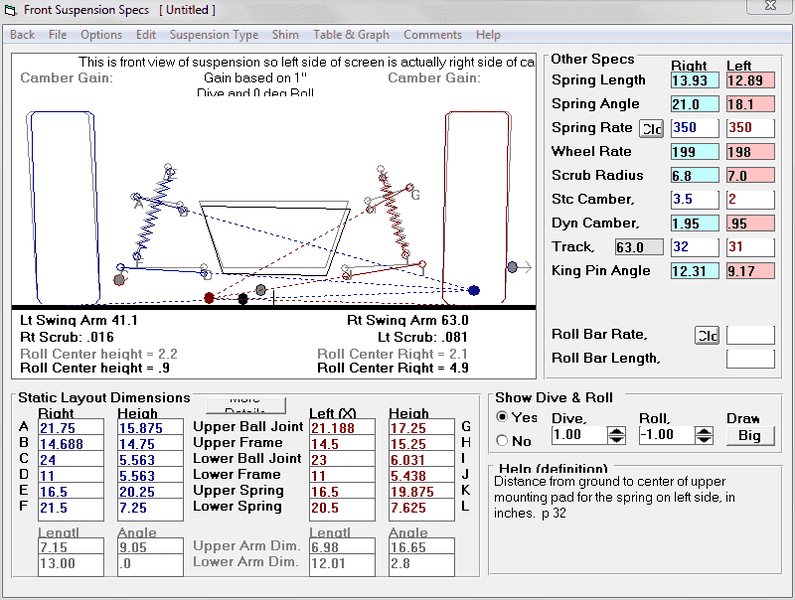This screenshot has height=600, width=795.
Task: Open the Back menu
Action: 22,35
